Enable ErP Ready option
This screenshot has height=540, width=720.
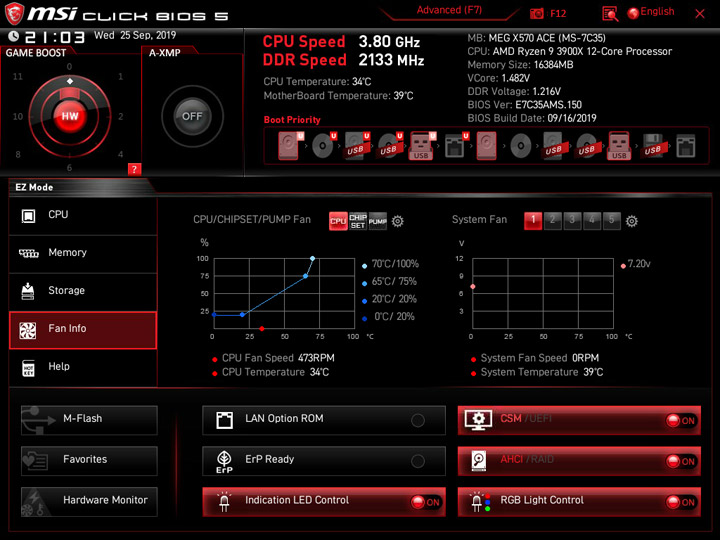[324, 461]
